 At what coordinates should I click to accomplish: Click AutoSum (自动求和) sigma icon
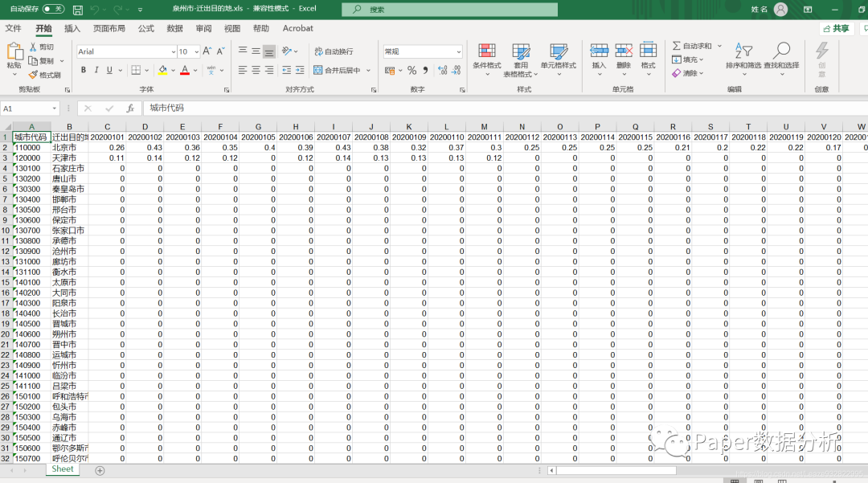click(677, 45)
